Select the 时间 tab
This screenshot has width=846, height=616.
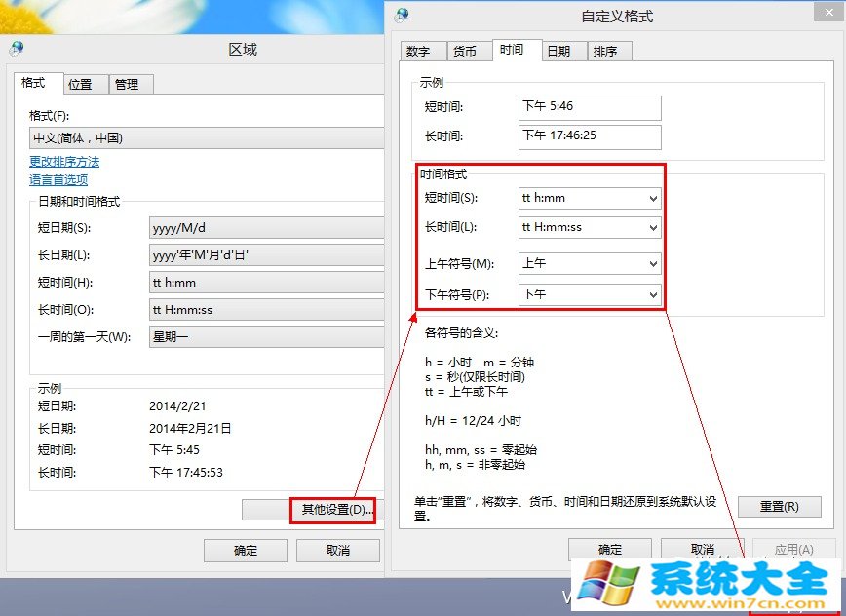(517, 50)
